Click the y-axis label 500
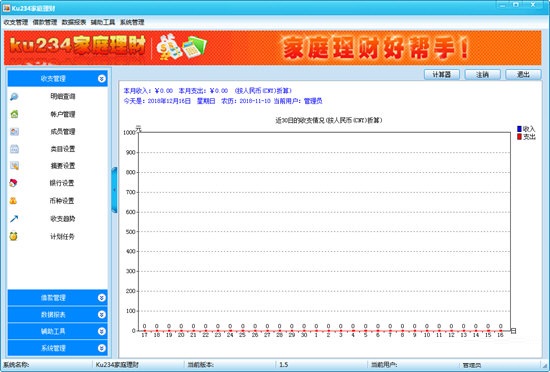Viewport: 550px width, 372px height. coord(130,232)
